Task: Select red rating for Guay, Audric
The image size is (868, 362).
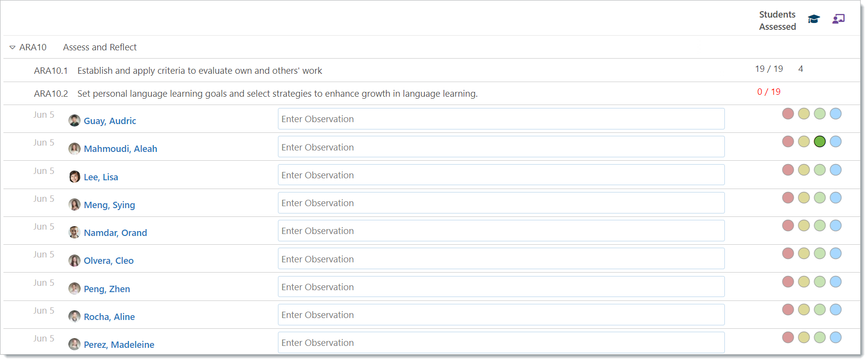Action: pyautogui.click(x=788, y=114)
